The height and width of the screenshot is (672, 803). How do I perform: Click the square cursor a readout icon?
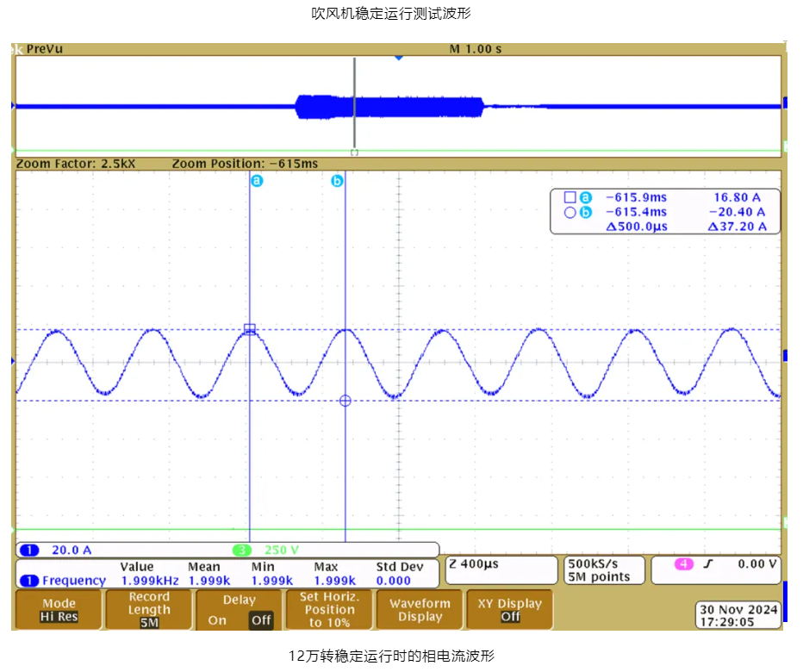[x=570, y=197]
